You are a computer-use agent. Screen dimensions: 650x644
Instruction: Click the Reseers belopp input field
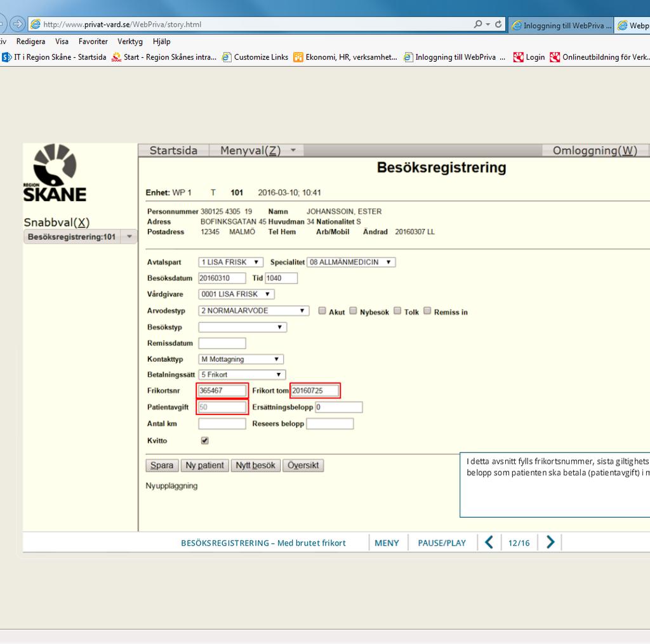(x=330, y=424)
